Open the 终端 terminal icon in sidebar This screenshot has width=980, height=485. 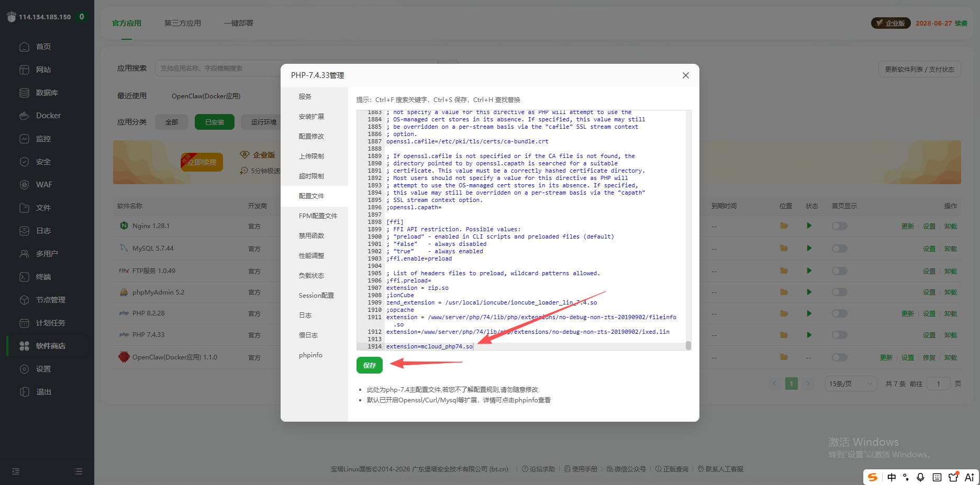click(x=24, y=277)
